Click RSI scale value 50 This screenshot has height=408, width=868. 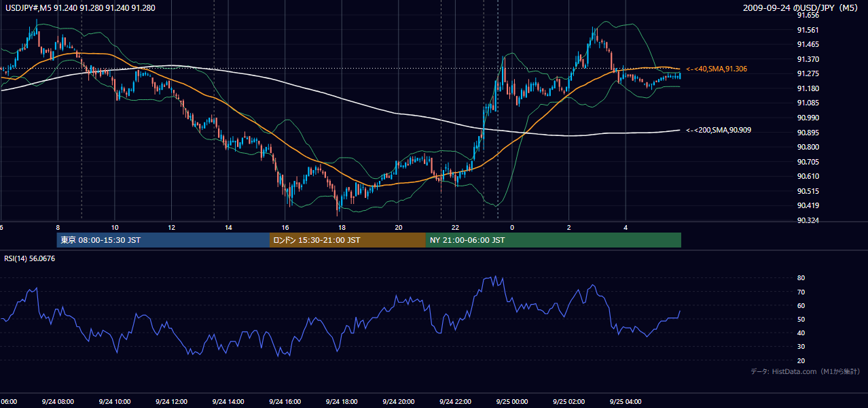[801, 319]
